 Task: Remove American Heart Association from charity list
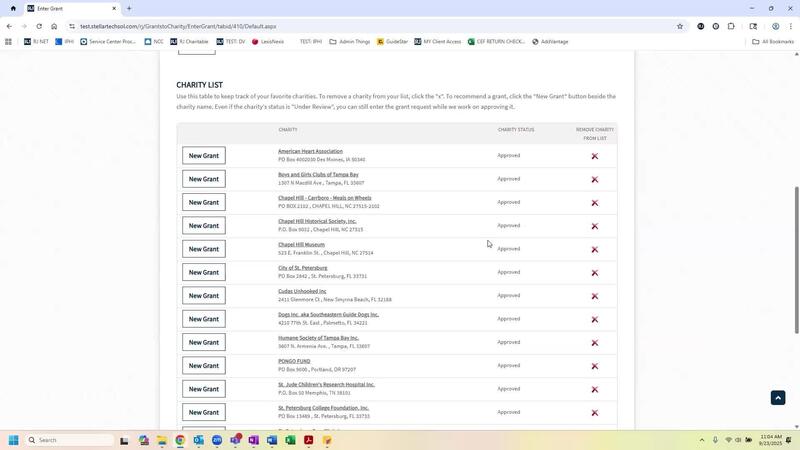[594, 156]
